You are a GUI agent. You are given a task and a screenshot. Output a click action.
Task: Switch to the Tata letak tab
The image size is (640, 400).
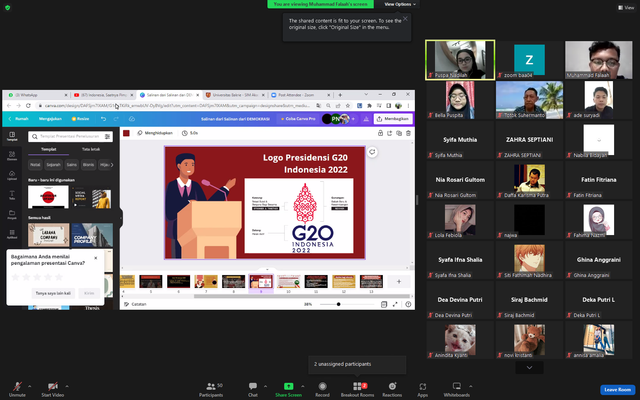91,149
